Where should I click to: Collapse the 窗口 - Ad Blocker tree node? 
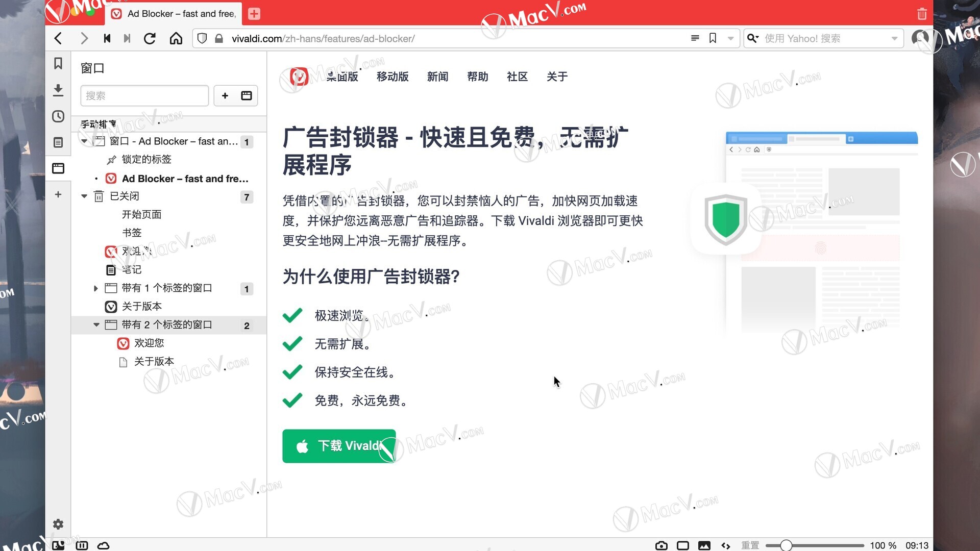click(84, 141)
